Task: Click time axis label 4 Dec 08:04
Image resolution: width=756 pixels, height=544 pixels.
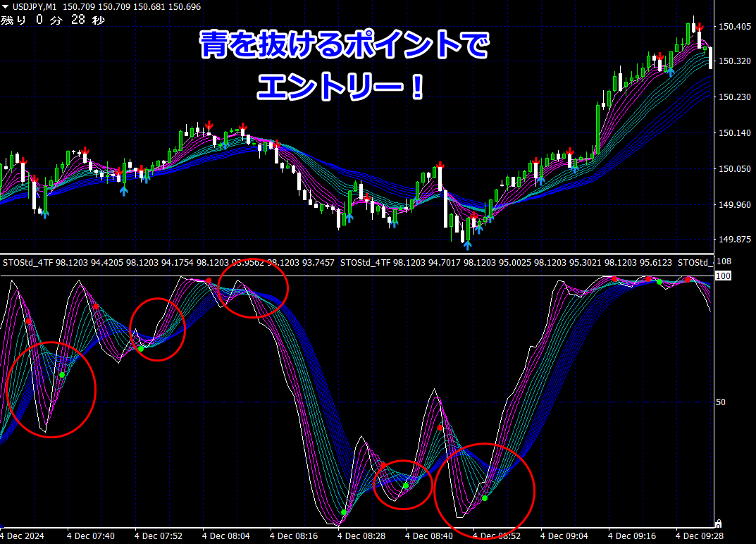Action: click(225, 536)
